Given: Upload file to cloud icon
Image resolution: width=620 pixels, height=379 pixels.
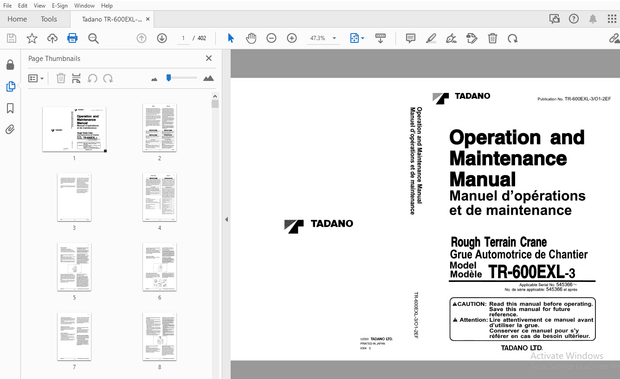Looking at the screenshot, I should click(52, 38).
